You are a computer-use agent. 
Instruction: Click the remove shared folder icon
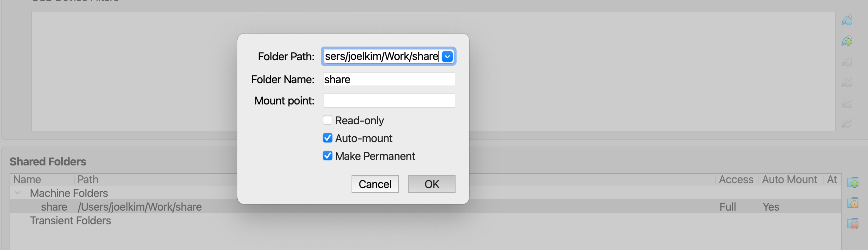point(853,223)
